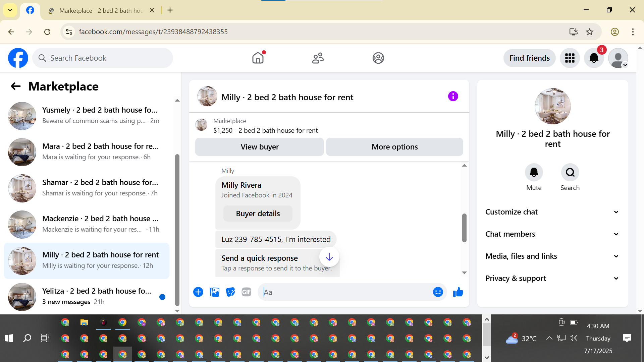Click the View buyer button
The image size is (644, 362).
click(259, 147)
